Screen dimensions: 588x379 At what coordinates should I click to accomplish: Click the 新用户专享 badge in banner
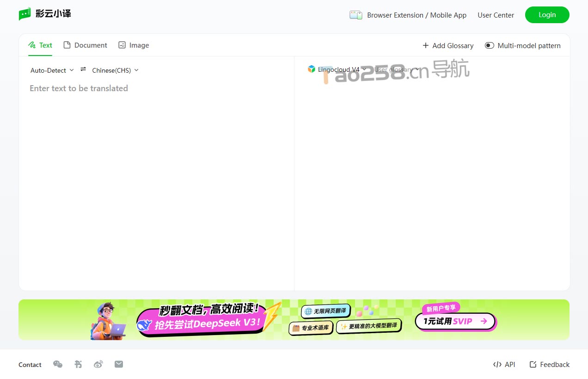click(441, 308)
